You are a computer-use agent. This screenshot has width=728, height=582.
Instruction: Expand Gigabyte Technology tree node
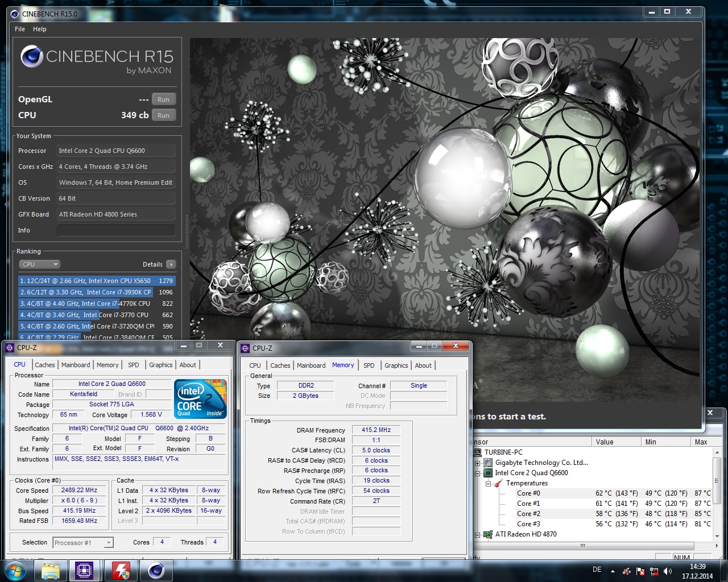coord(478,463)
